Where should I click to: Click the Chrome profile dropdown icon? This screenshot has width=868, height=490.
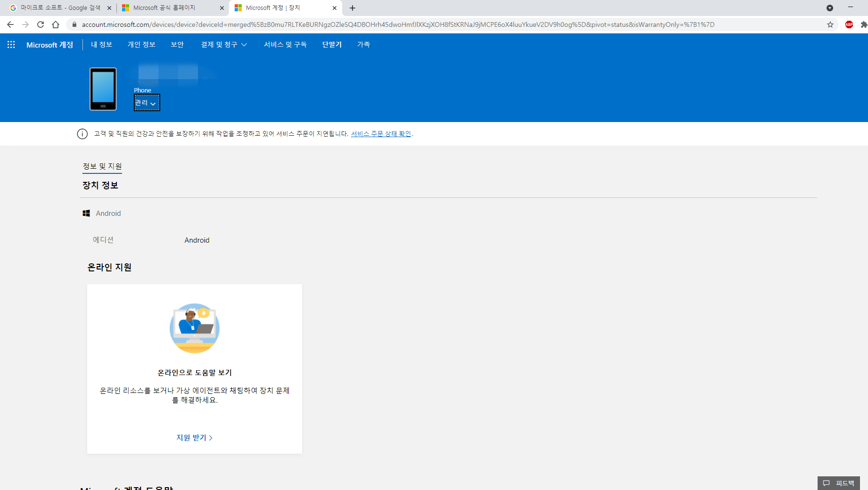pyautogui.click(x=830, y=8)
